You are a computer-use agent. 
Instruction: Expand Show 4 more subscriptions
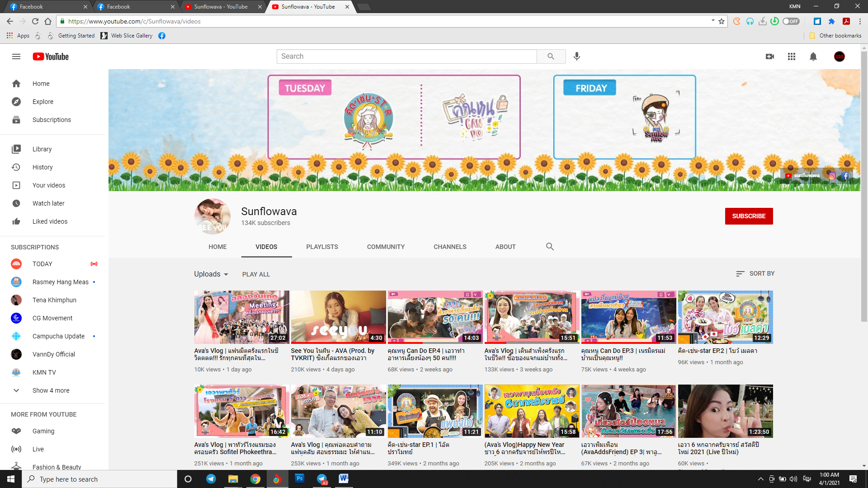pyautogui.click(x=51, y=390)
